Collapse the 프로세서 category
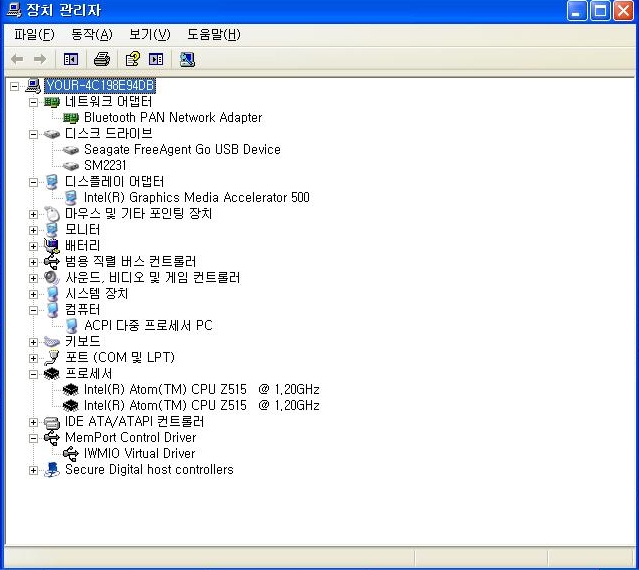The width and height of the screenshot is (639, 570). (33, 374)
